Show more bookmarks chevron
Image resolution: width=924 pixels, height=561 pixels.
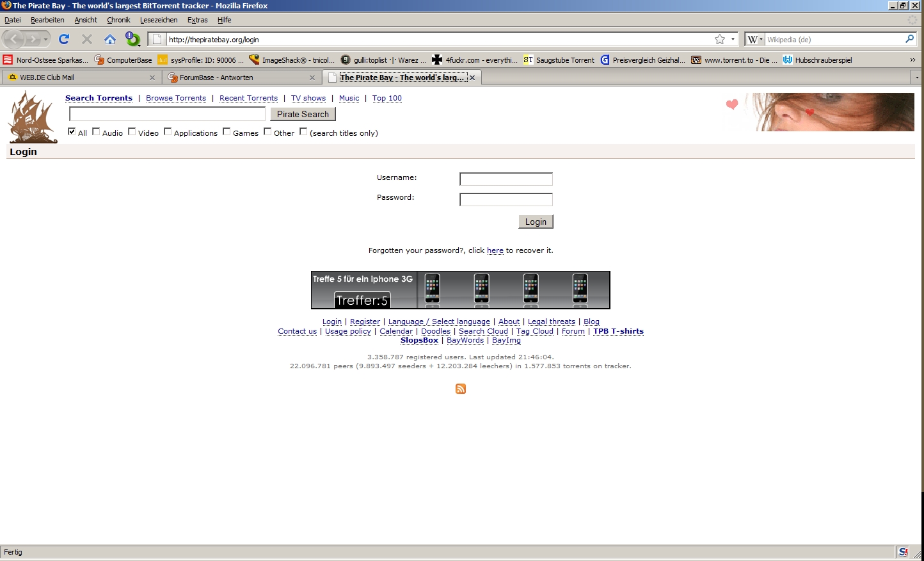coord(912,60)
